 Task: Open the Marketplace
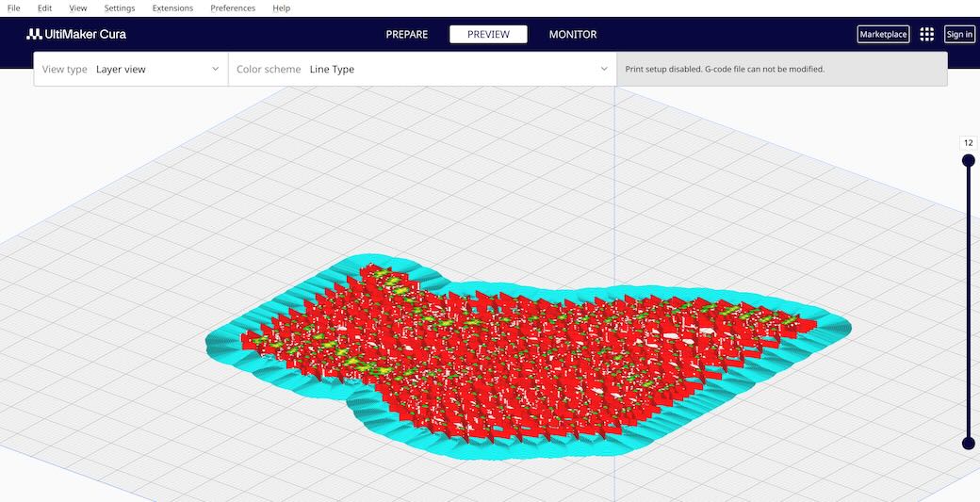point(883,35)
